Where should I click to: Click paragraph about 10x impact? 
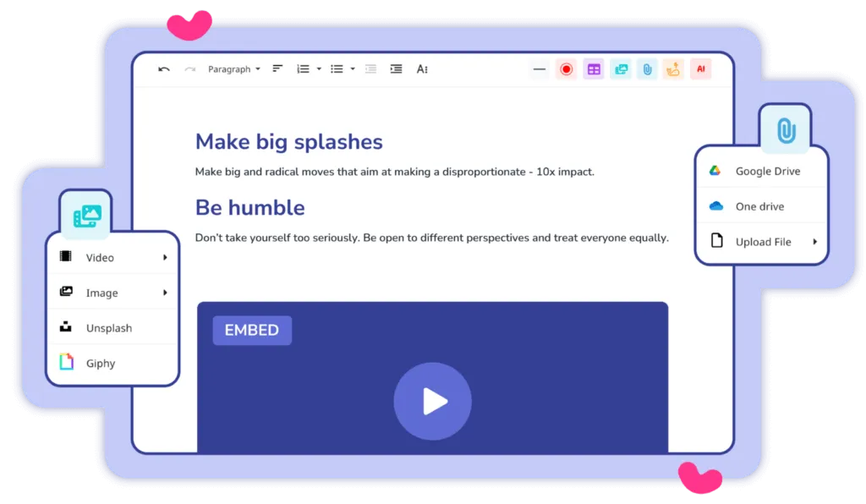(395, 172)
